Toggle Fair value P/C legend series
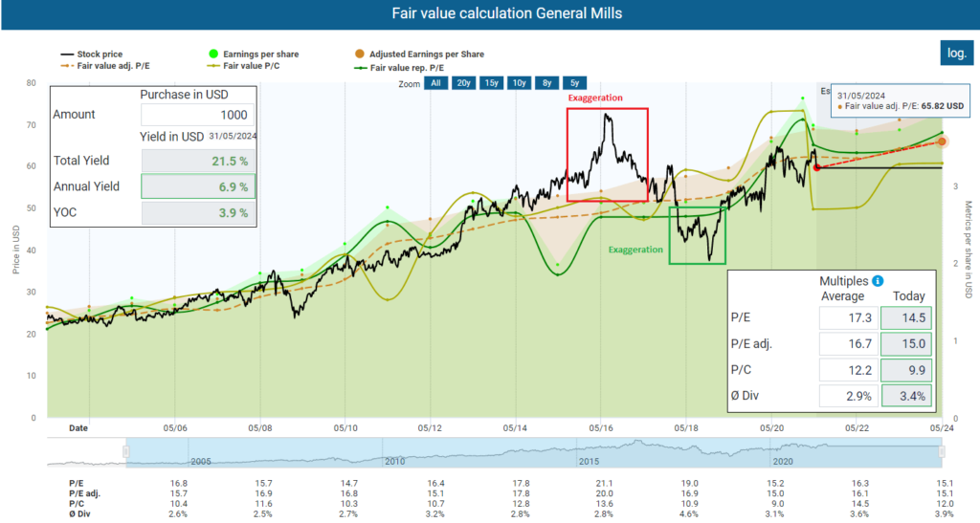 click(x=244, y=66)
